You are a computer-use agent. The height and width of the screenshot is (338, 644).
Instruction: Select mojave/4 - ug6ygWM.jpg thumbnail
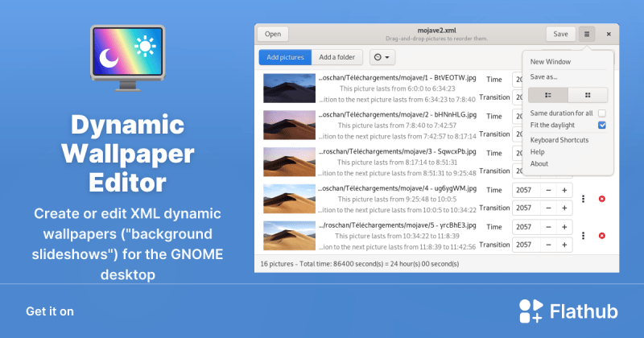coord(289,199)
